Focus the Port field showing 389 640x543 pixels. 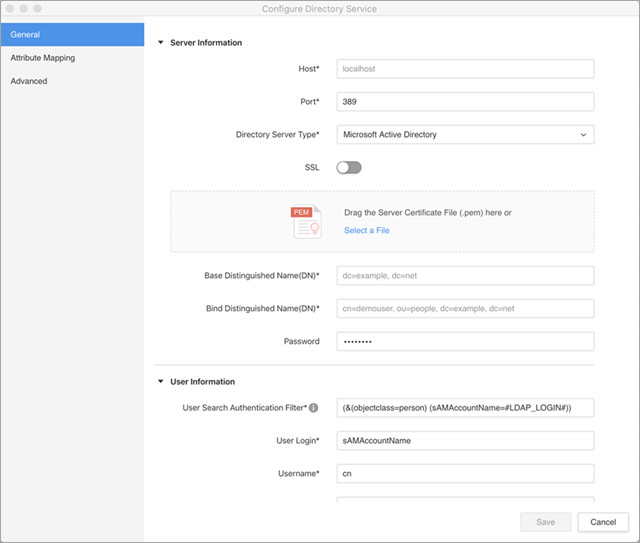tap(465, 102)
